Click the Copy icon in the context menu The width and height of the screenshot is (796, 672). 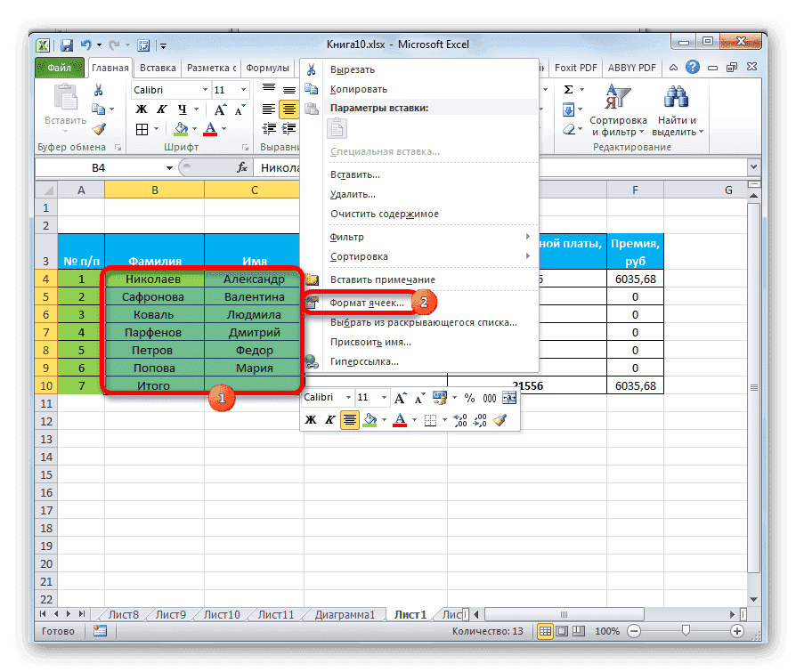pyautogui.click(x=313, y=89)
